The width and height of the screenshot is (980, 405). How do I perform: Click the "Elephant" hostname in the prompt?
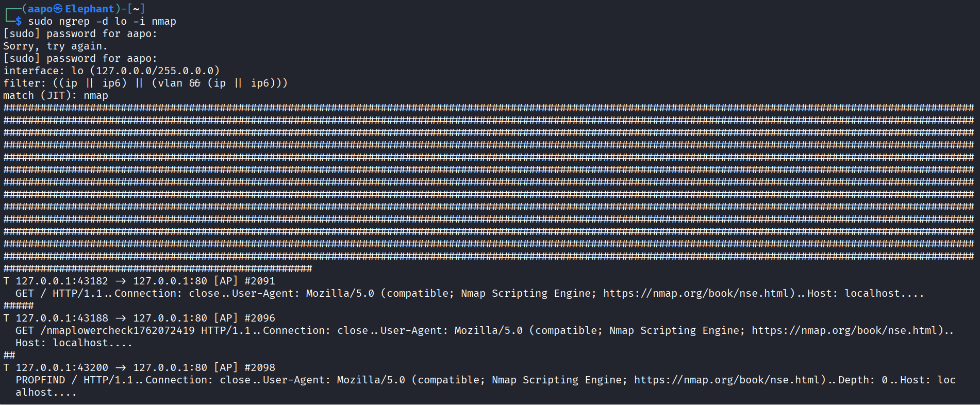pos(89,9)
